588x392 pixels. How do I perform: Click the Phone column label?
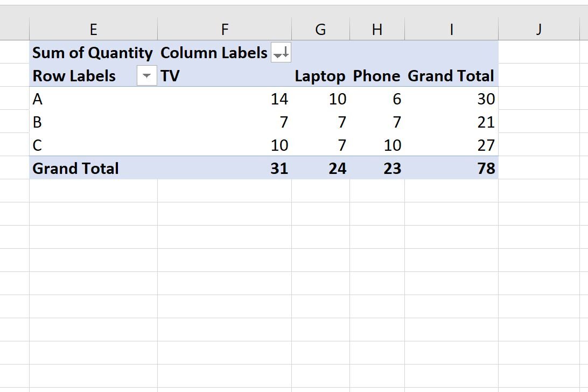tap(377, 76)
